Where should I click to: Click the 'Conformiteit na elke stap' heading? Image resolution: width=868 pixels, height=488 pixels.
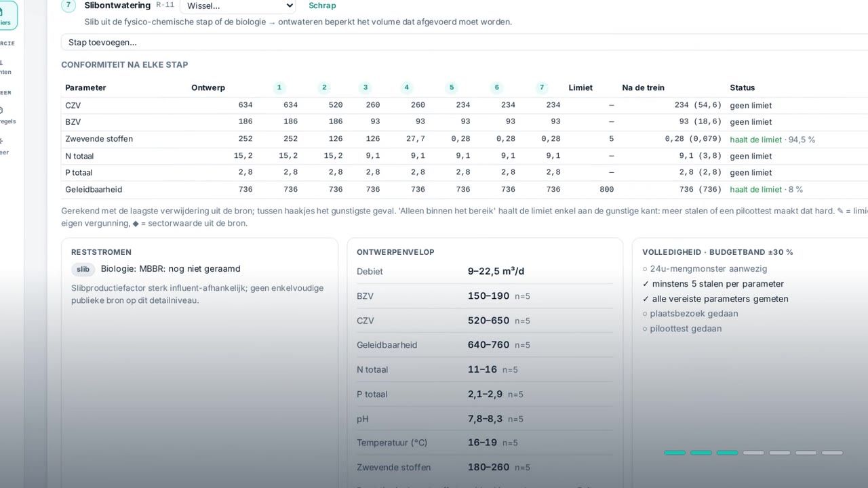pyautogui.click(x=125, y=65)
